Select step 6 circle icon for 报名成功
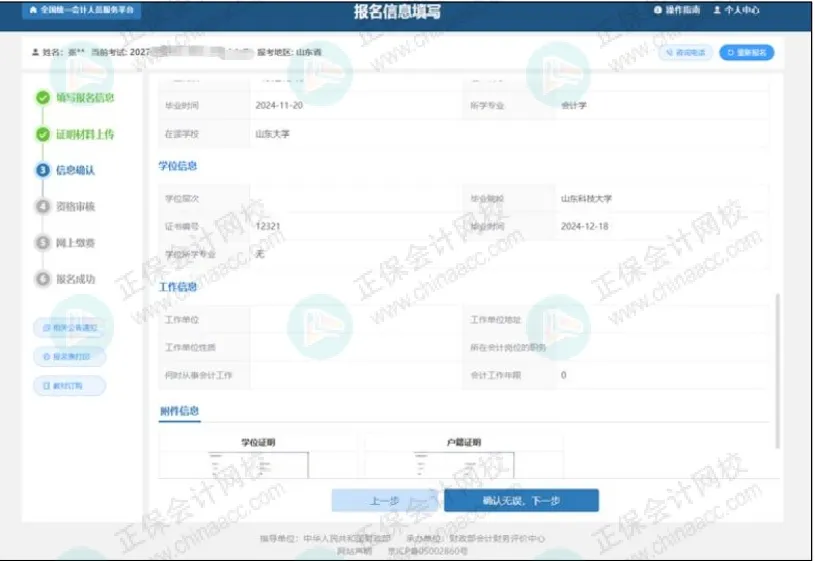Screen dimensions: 815x561 tap(43, 279)
